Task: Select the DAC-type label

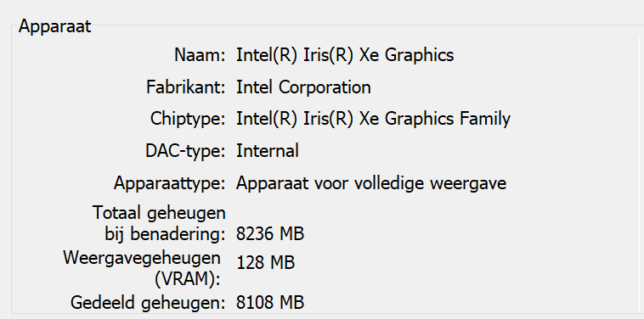Action: click(x=185, y=151)
